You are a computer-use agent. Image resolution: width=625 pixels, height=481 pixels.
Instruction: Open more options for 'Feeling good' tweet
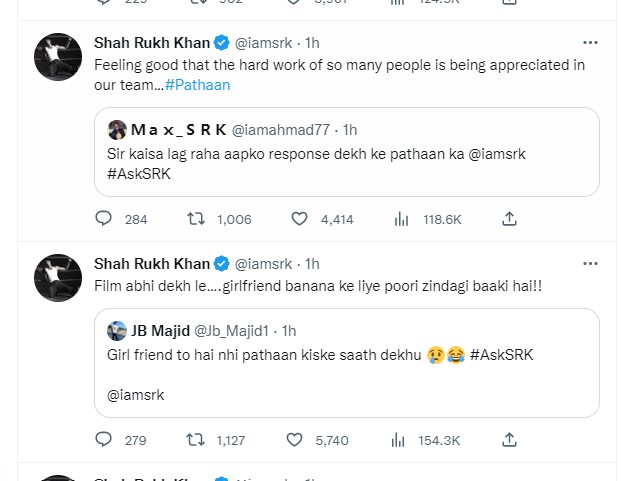[590, 43]
